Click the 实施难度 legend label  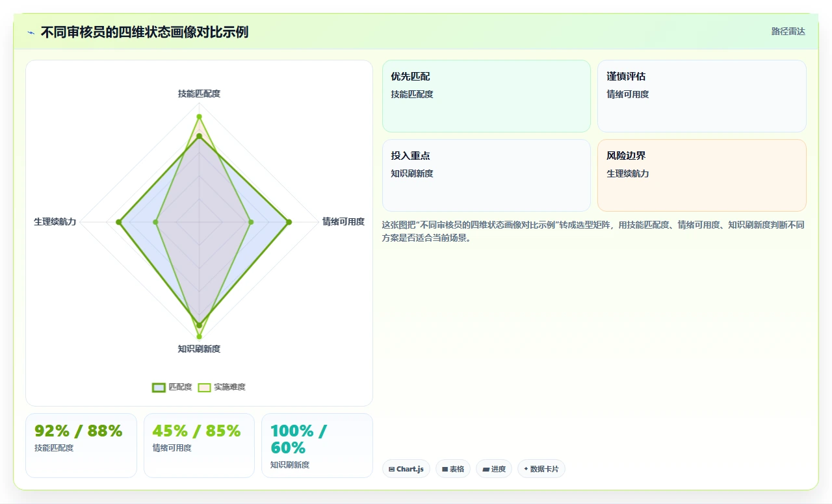tap(229, 387)
